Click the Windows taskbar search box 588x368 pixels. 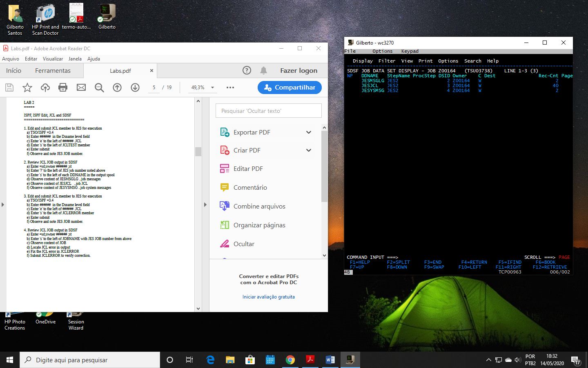pos(90,360)
